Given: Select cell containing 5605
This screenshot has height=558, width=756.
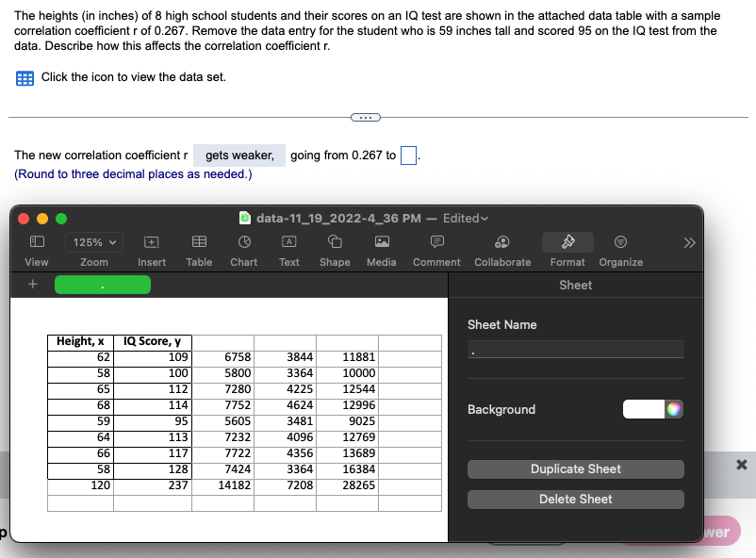Looking at the screenshot, I should [222, 422].
